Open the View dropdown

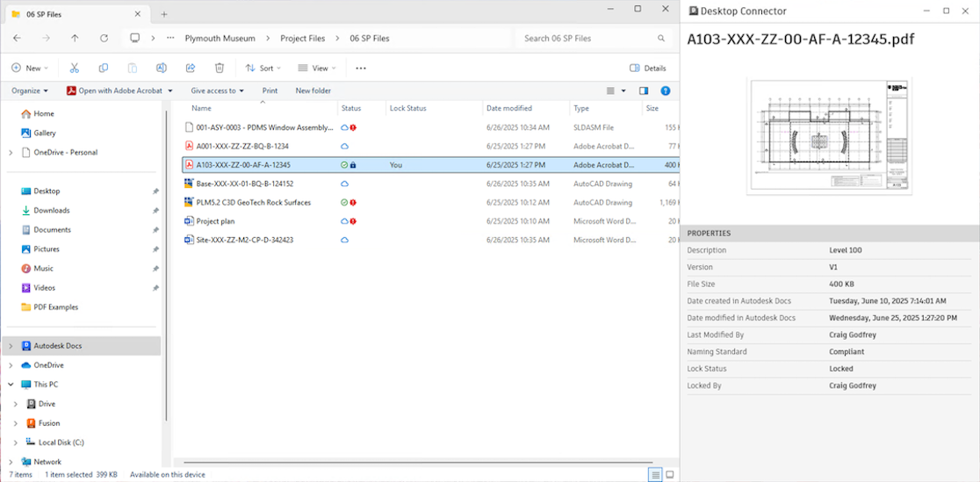pyautogui.click(x=317, y=68)
